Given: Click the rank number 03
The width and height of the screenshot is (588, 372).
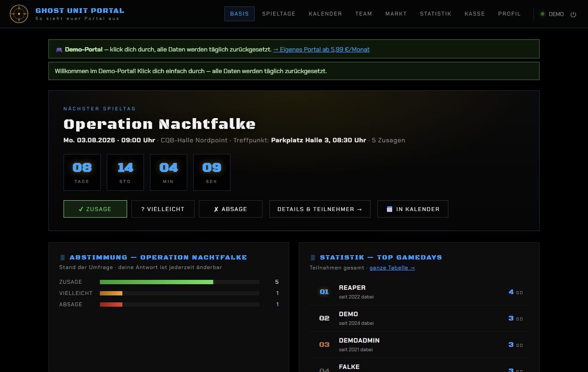Looking at the screenshot, I should click(324, 345).
